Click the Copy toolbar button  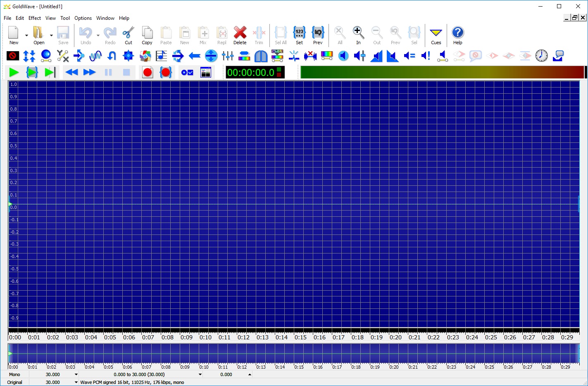tap(147, 36)
